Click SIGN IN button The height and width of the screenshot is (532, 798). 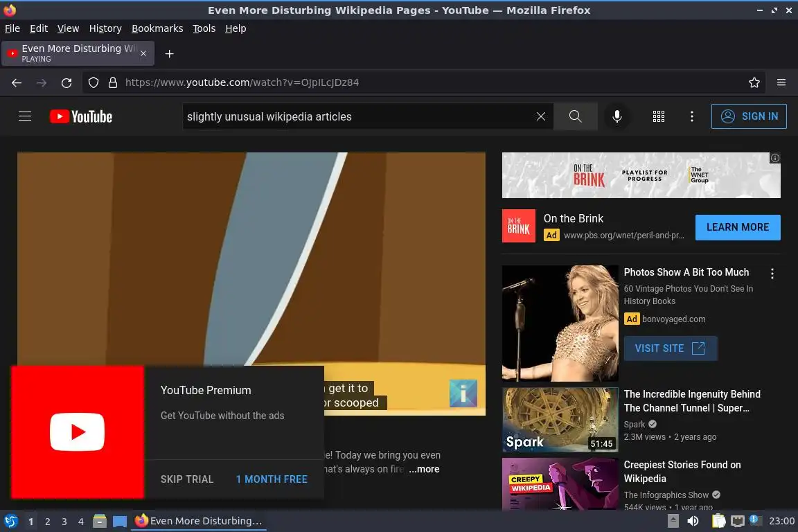coord(749,116)
